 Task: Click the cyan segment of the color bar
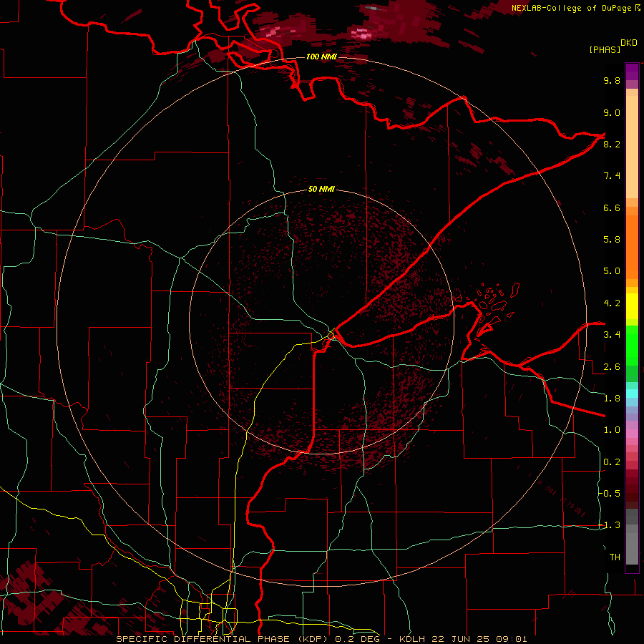coord(632,393)
